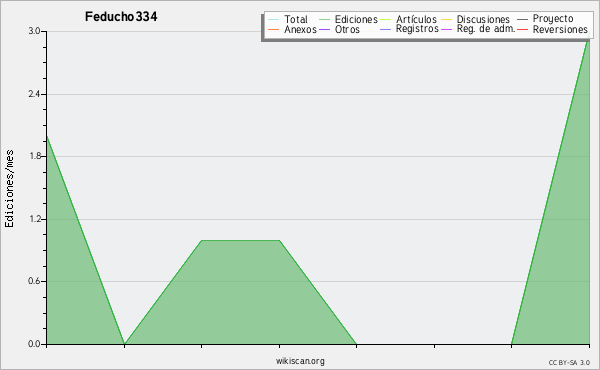This screenshot has height=370, width=600.
Task: Click the red Reversiones line swatch
Action: tap(523, 29)
